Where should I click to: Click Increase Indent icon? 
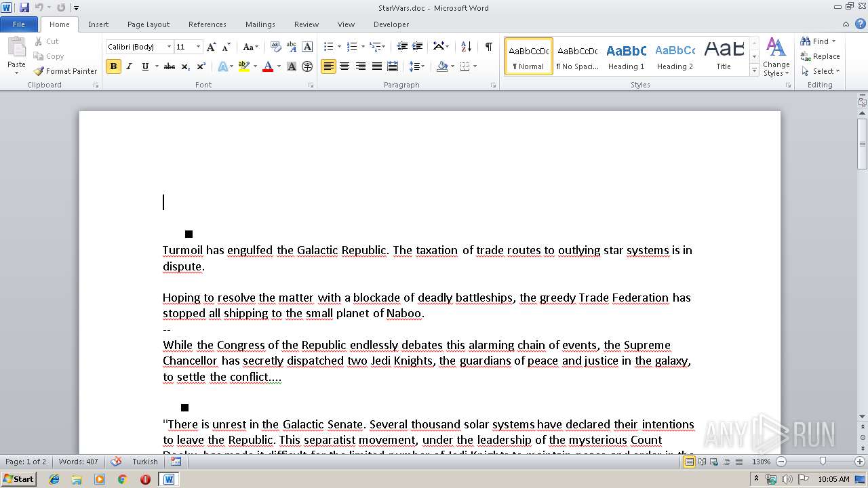(x=418, y=47)
